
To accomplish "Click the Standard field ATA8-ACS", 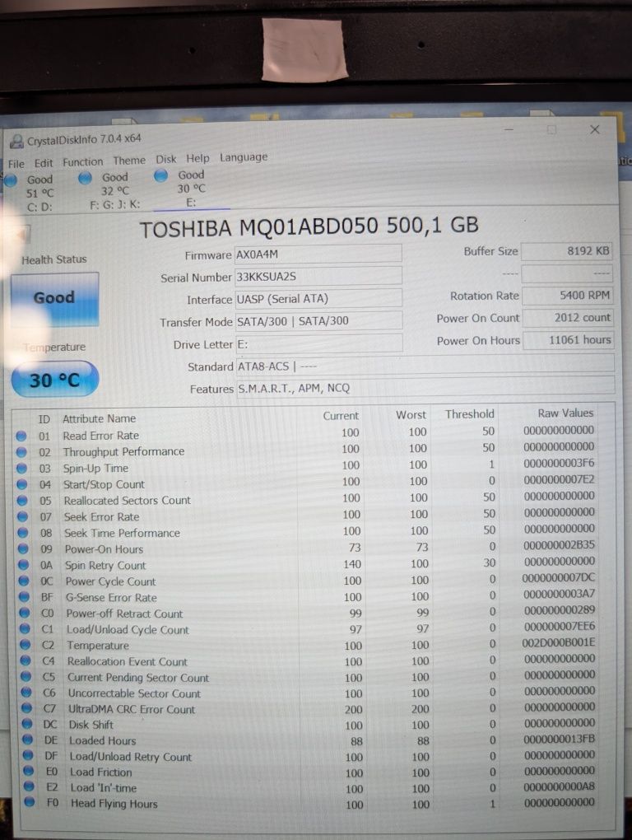I will (425, 365).
